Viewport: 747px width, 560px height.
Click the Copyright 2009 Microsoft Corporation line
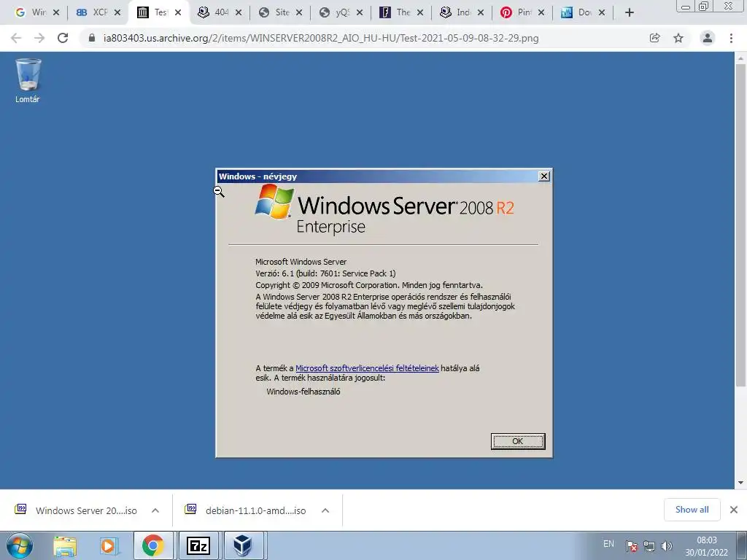click(x=368, y=285)
